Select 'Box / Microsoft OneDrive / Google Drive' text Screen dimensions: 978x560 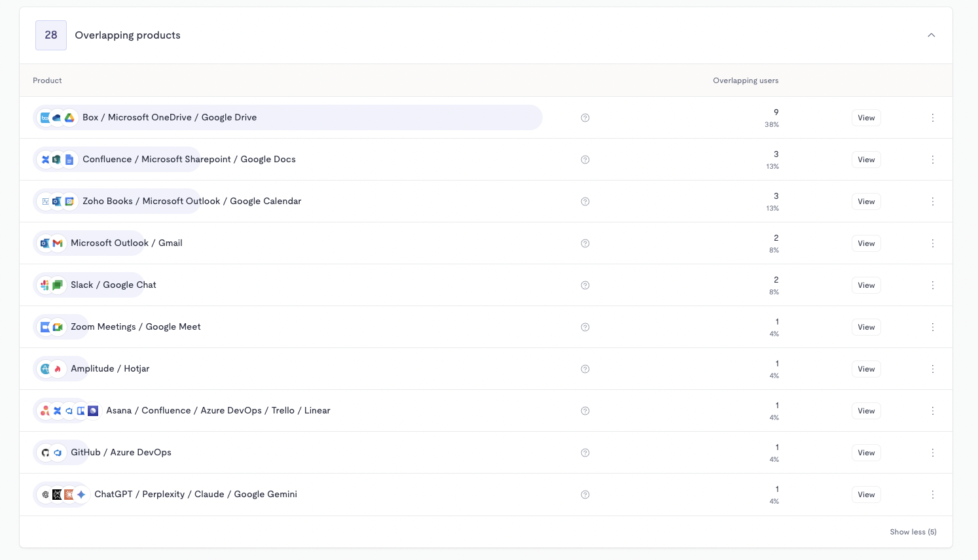pyautogui.click(x=170, y=118)
